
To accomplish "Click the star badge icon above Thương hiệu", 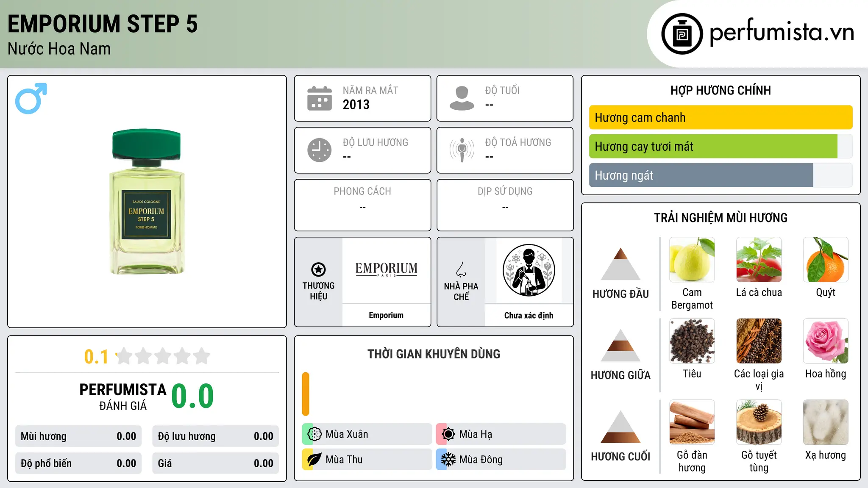I will [318, 269].
